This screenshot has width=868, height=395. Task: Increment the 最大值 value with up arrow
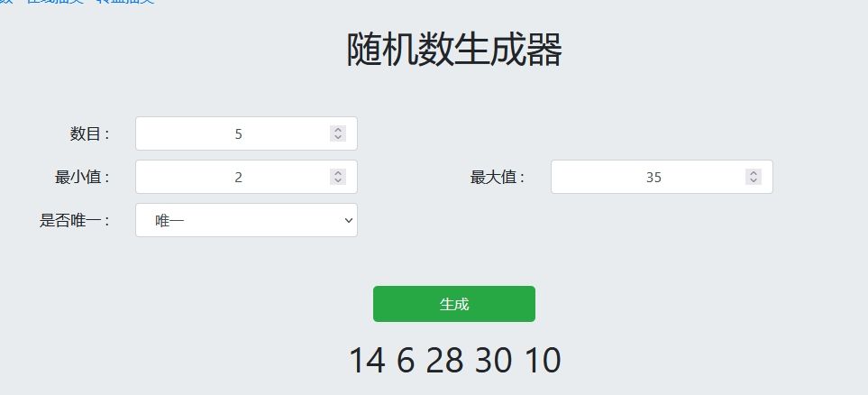click(753, 173)
